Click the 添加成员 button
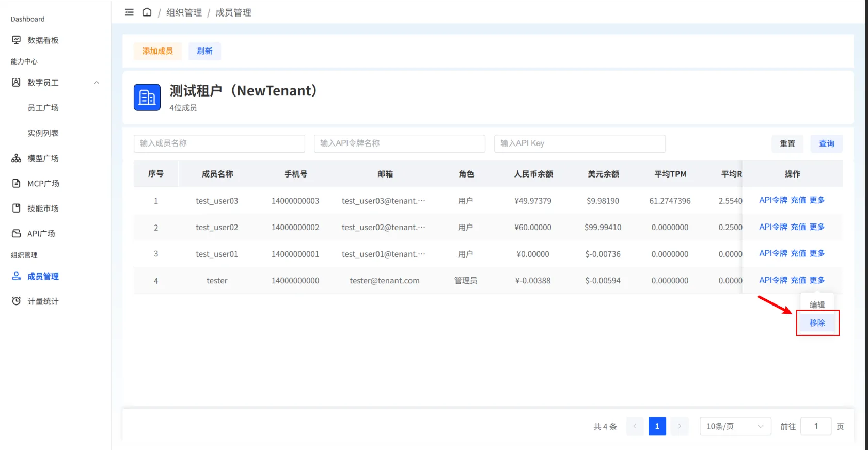 coord(157,51)
